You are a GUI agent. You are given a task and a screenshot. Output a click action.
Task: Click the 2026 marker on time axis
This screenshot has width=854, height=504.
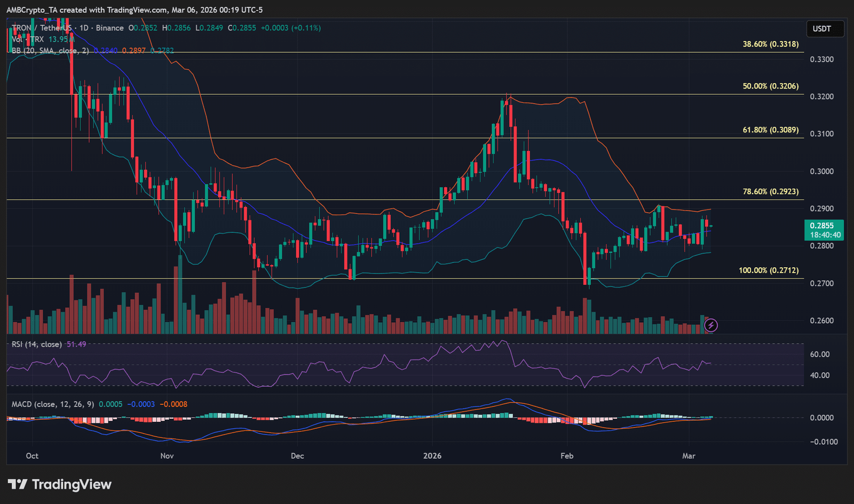pyautogui.click(x=432, y=456)
